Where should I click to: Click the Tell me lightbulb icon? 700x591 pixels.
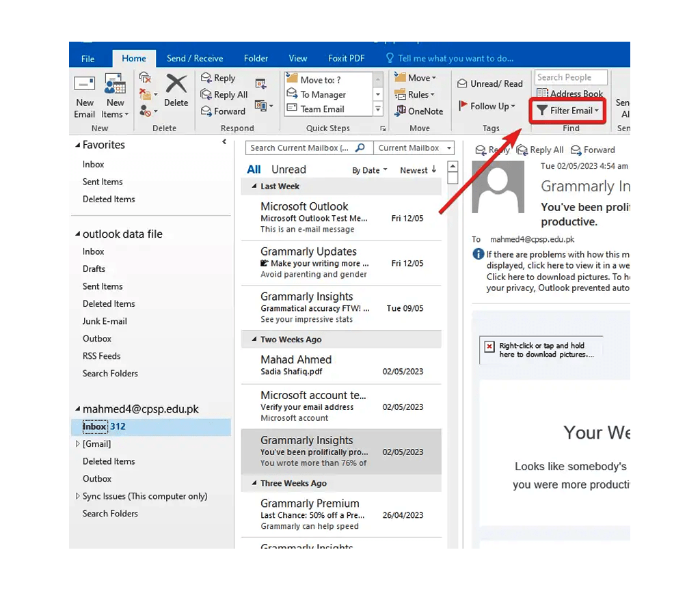tap(390, 58)
